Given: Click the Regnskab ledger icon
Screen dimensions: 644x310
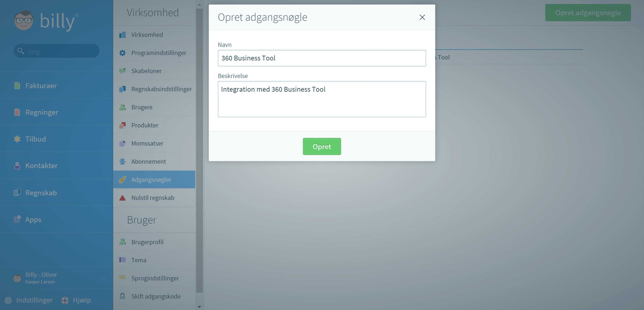Looking at the screenshot, I should (17, 192).
